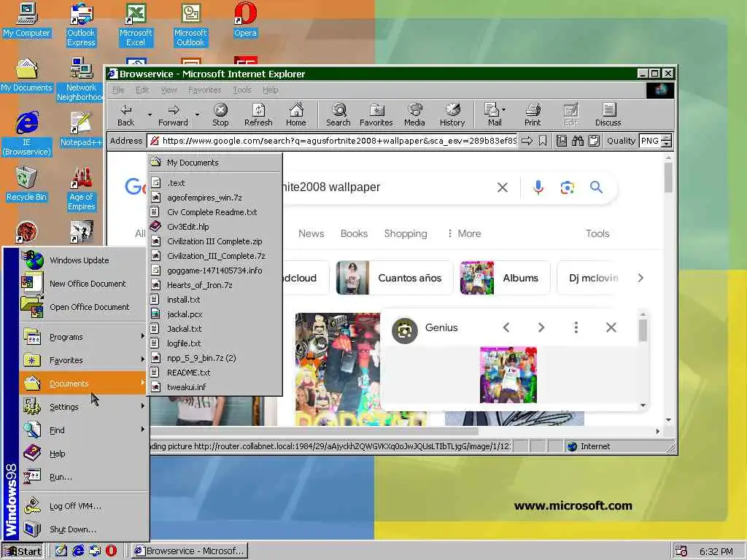
Task: Open the Quality PNG dropdown
Action: 667,141
